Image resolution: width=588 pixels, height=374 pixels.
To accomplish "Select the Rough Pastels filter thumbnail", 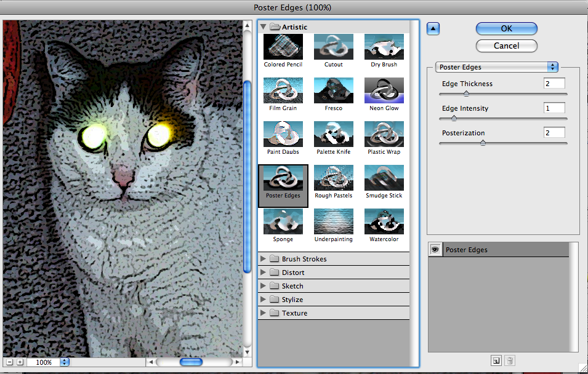I will (333, 178).
